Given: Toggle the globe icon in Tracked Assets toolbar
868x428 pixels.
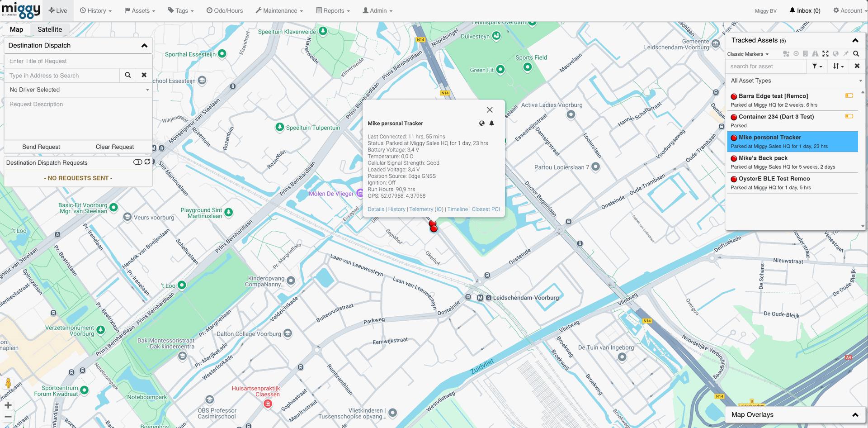Looking at the screenshot, I should tap(835, 53).
